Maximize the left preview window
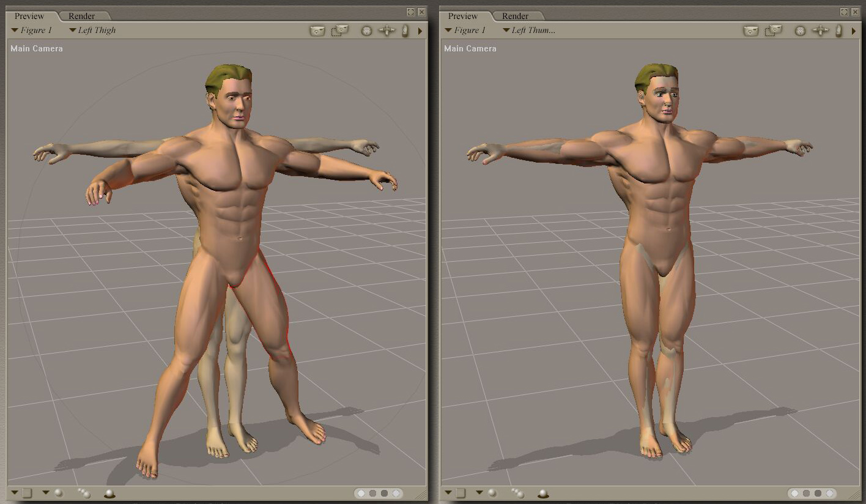 coord(410,12)
